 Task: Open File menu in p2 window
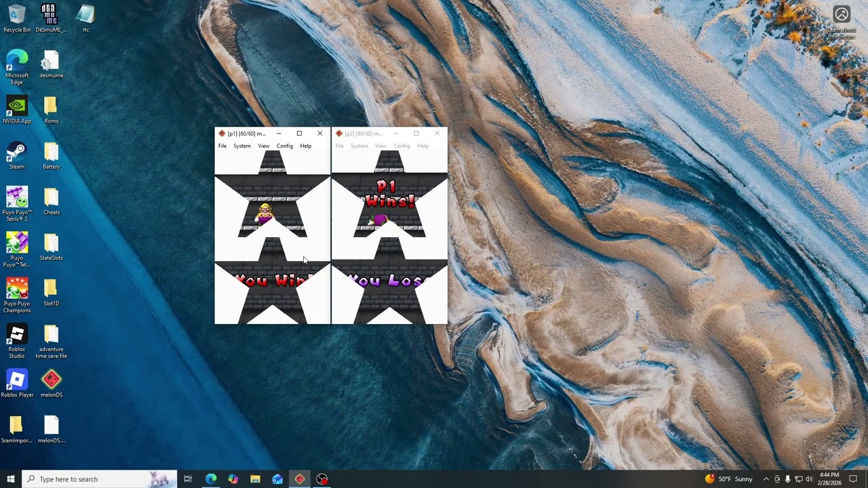point(339,146)
